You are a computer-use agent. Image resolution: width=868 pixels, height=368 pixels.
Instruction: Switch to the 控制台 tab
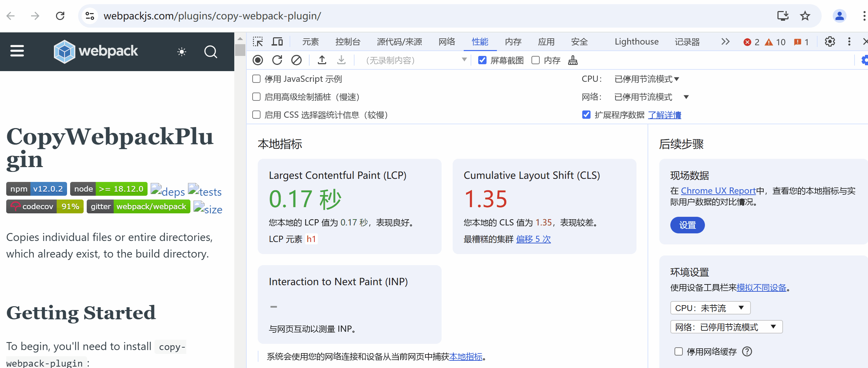(348, 42)
